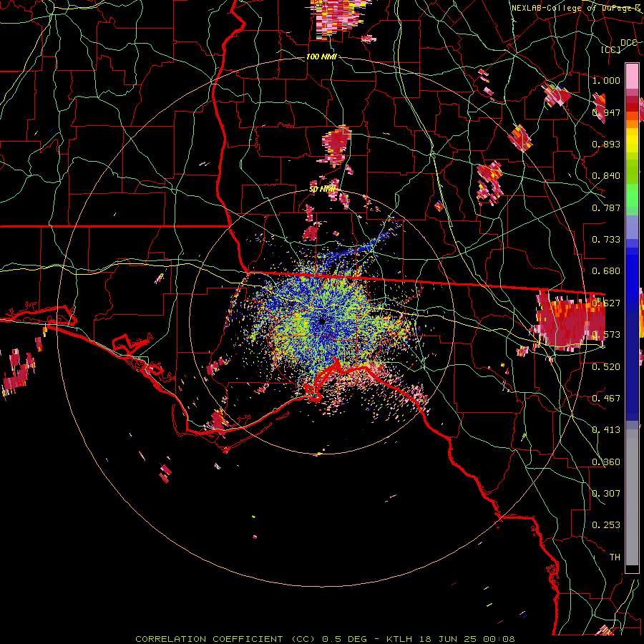The image size is (644, 644).
Task: Click the 0.413 color scale label
Action: click(x=606, y=429)
